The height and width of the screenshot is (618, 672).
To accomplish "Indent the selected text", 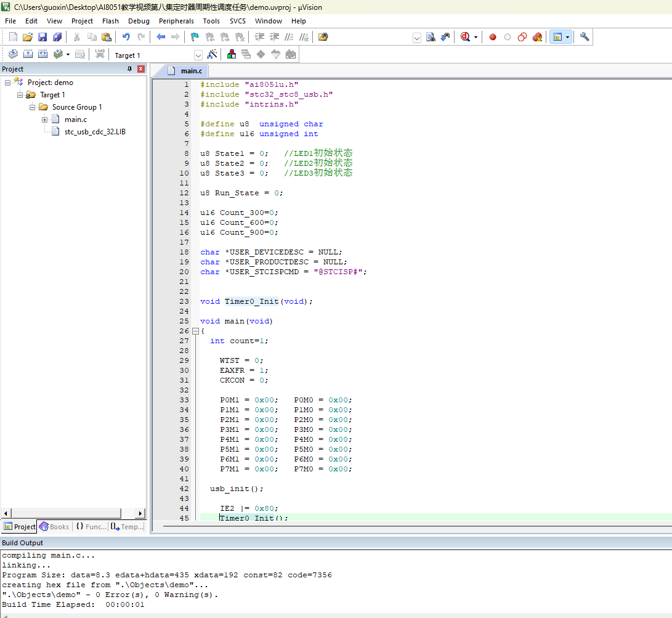I will point(259,37).
